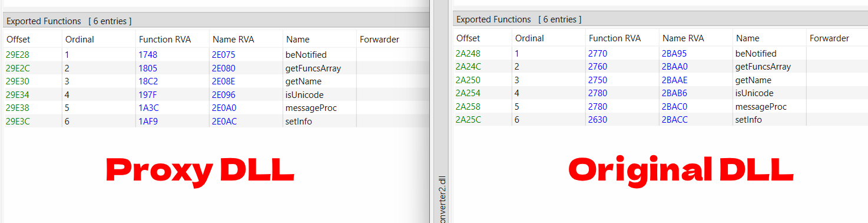Select beNotified row in Original DLL exports
This screenshot has height=223, width=868.
660,53
